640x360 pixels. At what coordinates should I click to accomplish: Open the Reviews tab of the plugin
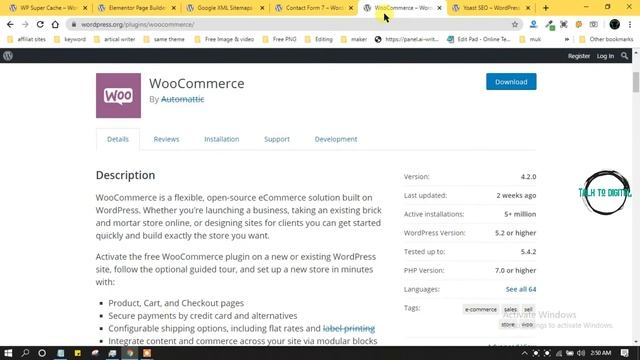[x=166, y=139]
